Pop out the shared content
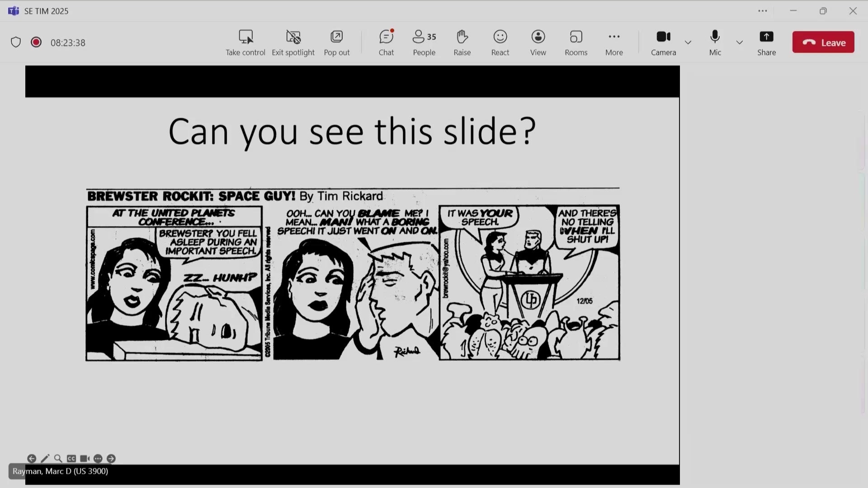Image resolution: width=868 pixels, height=488 pixels. pos(336,42)
